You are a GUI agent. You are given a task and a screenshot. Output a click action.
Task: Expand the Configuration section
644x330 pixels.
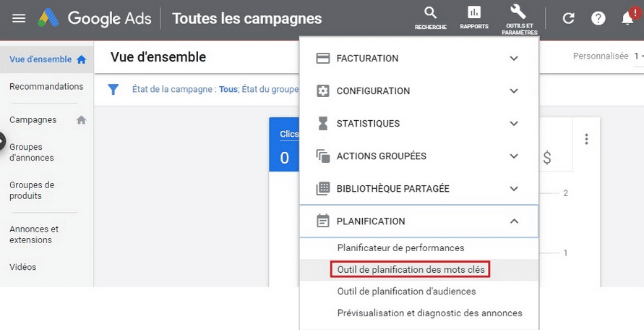coord(514,91)
